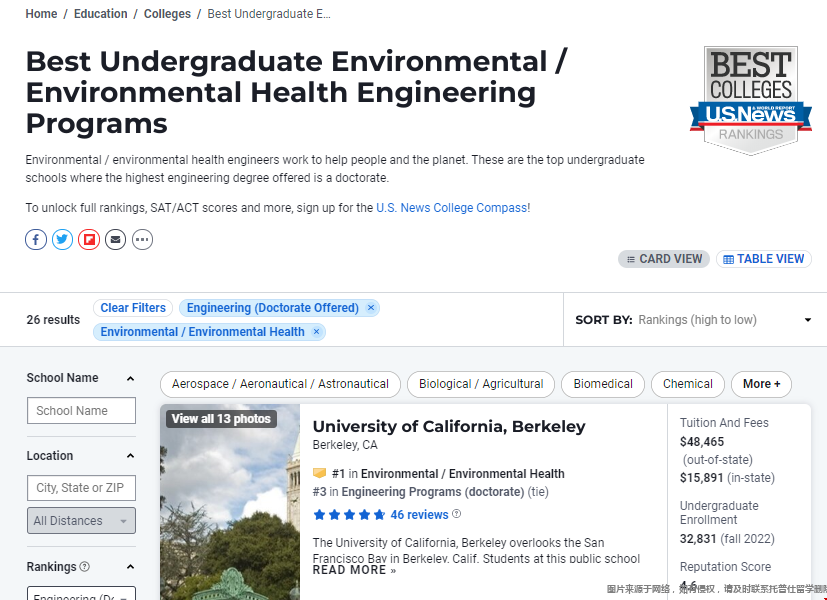Click the $48,465 out-of-state tuition value
The image size is (827, 600).
click(702, 442)
